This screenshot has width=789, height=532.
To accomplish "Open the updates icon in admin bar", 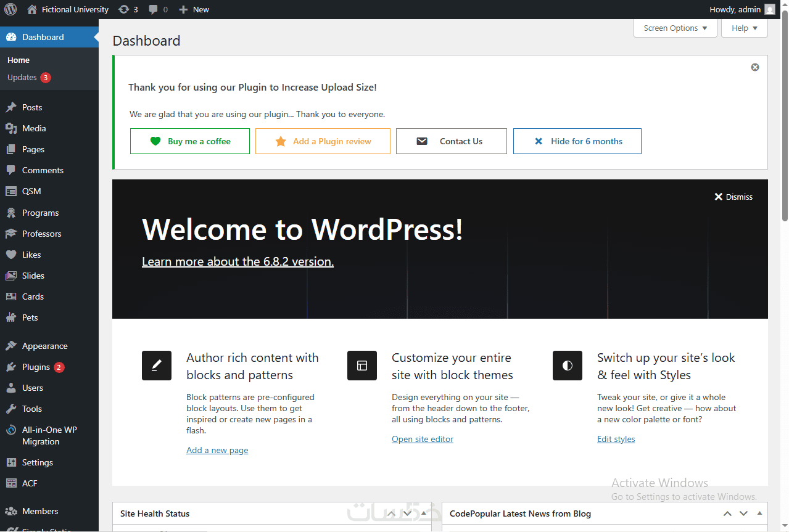I will coord(124,9).
